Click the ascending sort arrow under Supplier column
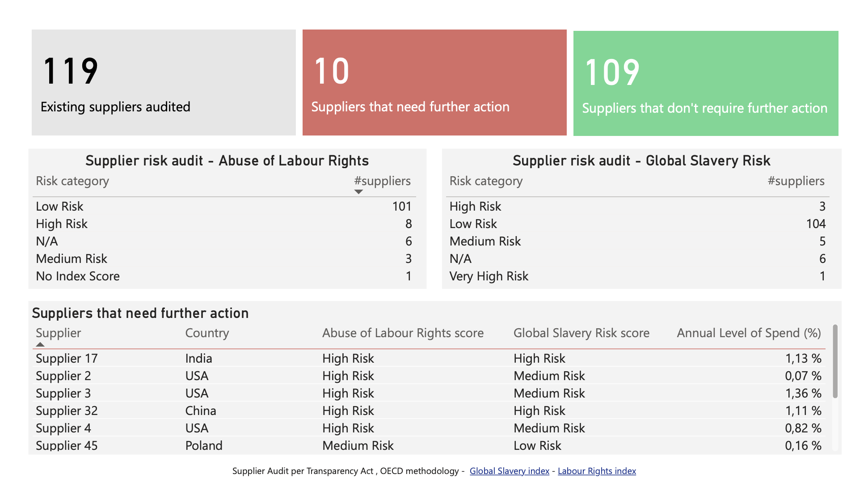 click(40, 344)
